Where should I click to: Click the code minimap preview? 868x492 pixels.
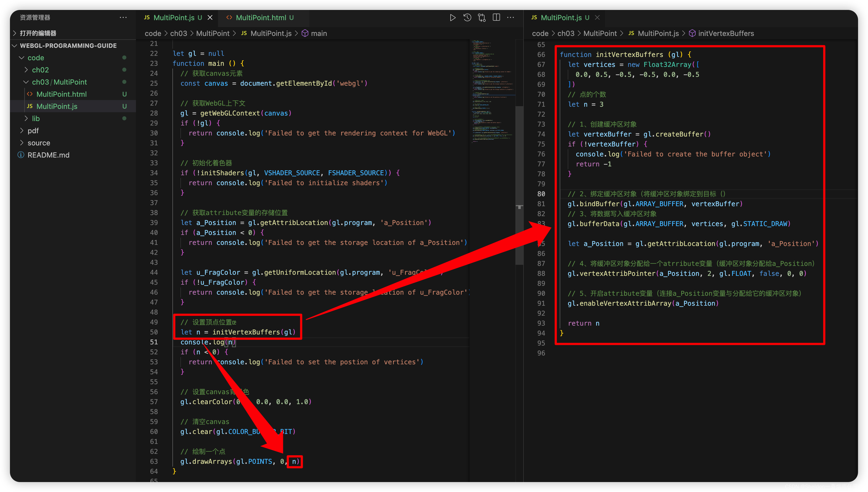pyautogui.click(x=493, y=91)
